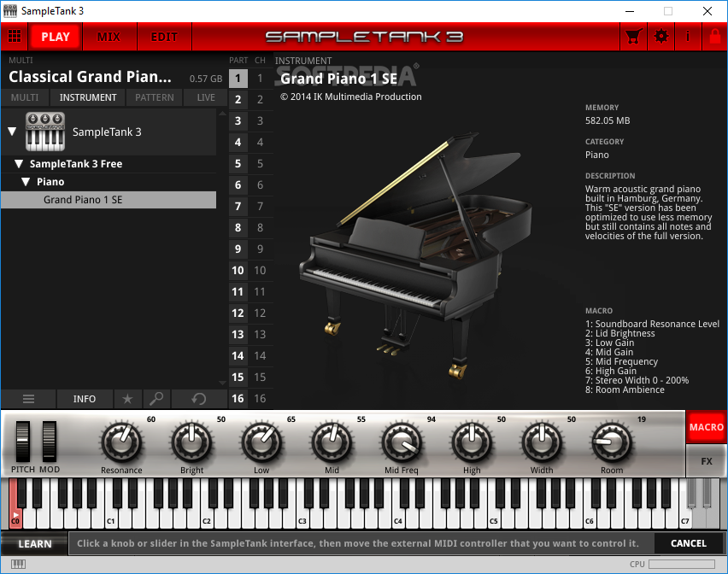Open MIDI channel selector for part 7

pos(260,206)
